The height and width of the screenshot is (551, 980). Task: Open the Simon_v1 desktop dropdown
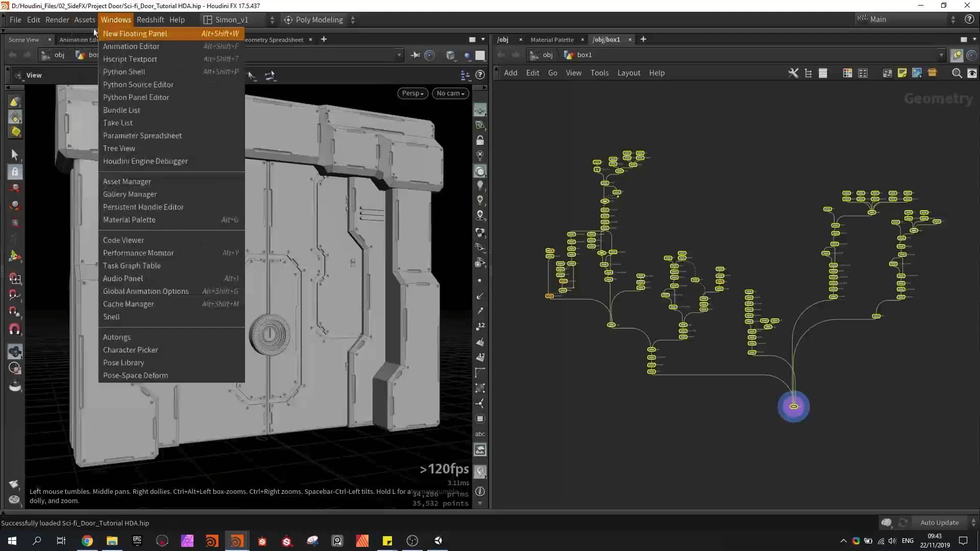235,20
